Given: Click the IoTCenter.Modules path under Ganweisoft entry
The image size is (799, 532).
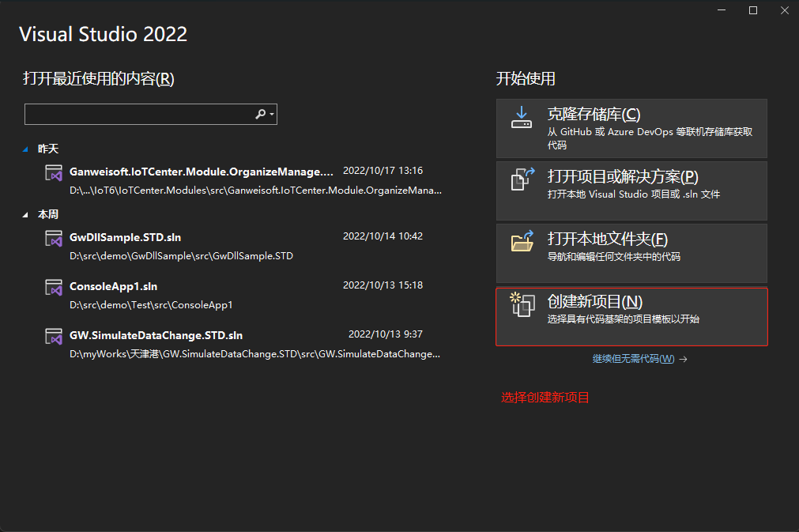Looking at the screenshot, I should pos(255,190).
